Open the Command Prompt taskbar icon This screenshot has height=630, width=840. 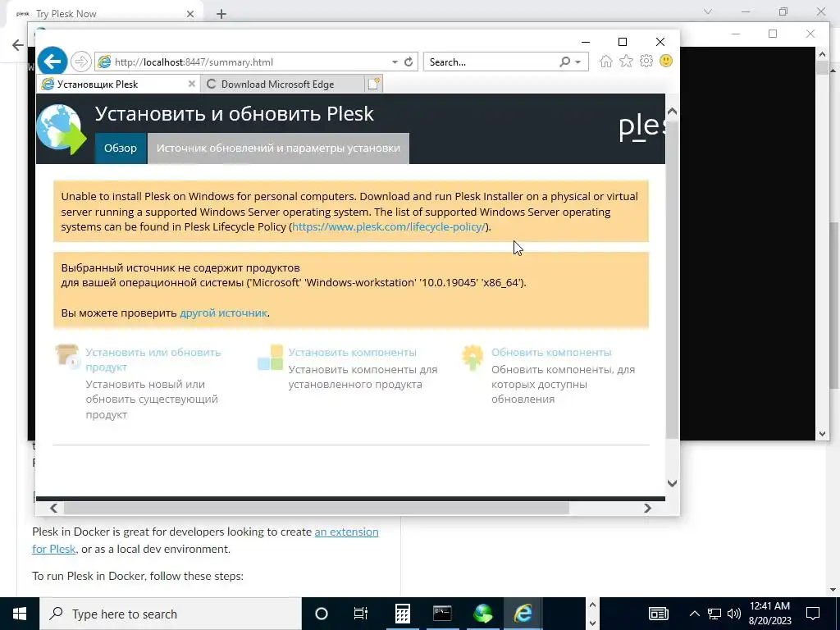point(442,614)
